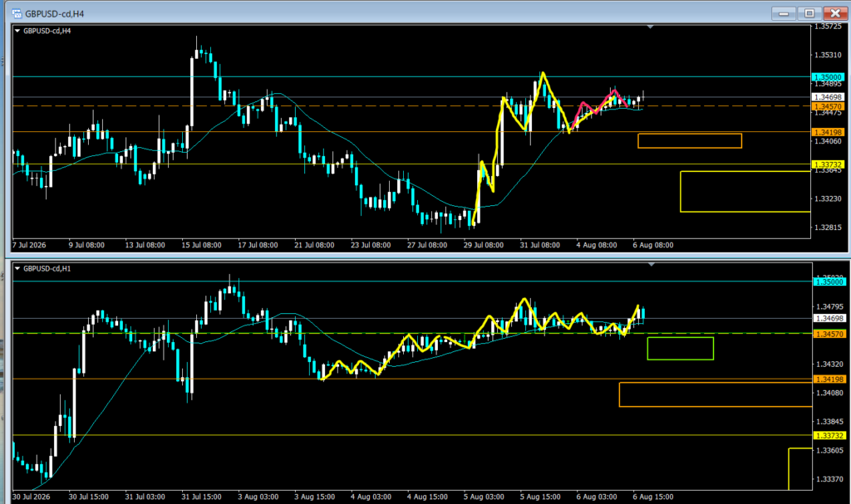Image resolution: width=851 pixels, height=504 pixels.
Task: Click the 29 Jul 08:00 time axis label
Action: click(x=484, y=245)
